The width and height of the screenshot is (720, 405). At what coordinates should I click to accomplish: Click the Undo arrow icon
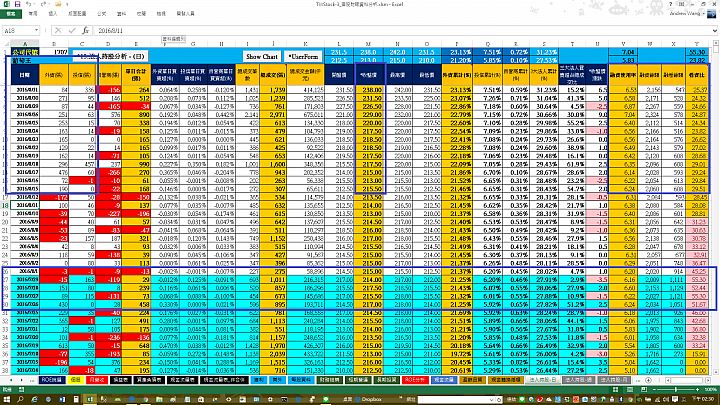(28, 4)
